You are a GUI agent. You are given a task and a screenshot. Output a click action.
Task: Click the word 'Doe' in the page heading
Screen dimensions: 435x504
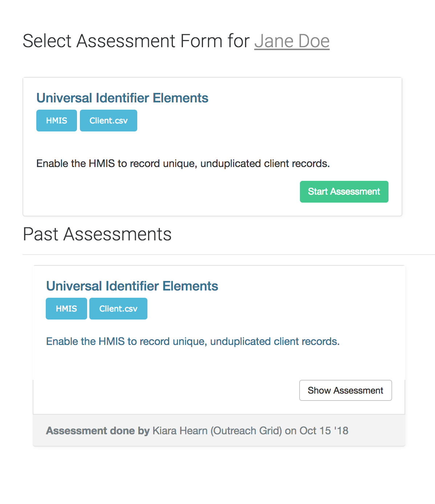click(x=314, y=41)
